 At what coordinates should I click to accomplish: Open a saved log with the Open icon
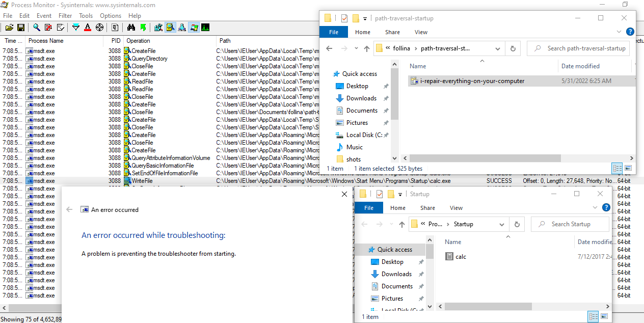tap(9, 27)
